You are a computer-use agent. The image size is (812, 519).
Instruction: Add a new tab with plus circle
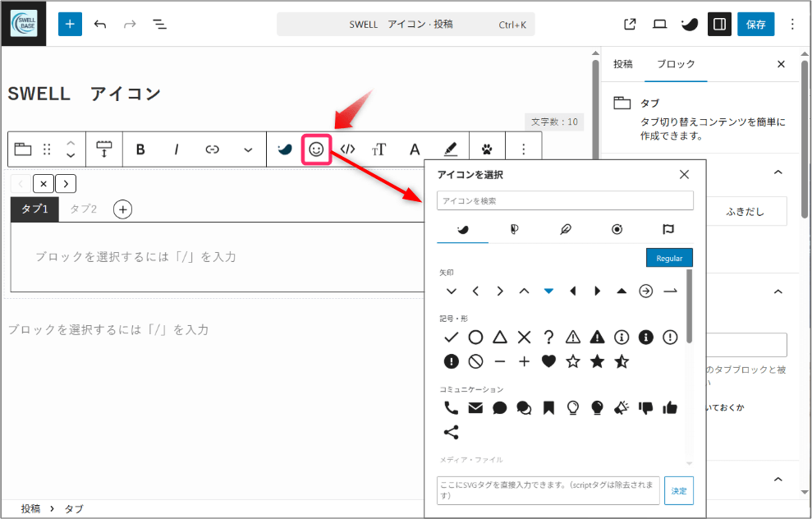[x=122, y=209]
